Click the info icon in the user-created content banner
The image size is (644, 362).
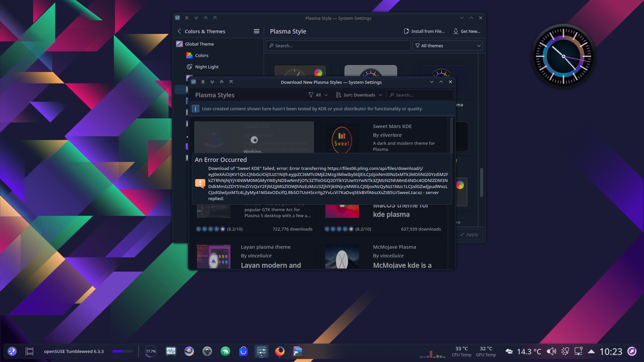tap(196, 109)
